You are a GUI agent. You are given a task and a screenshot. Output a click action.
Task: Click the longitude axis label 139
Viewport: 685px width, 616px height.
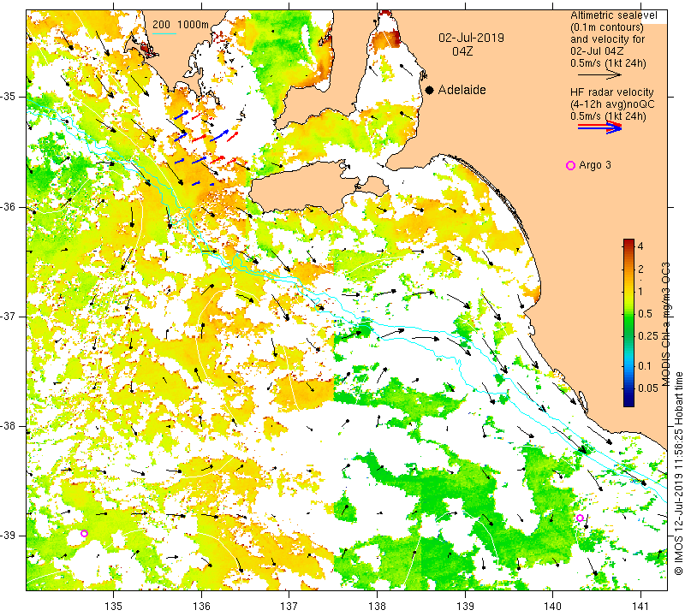click(465, 607)
